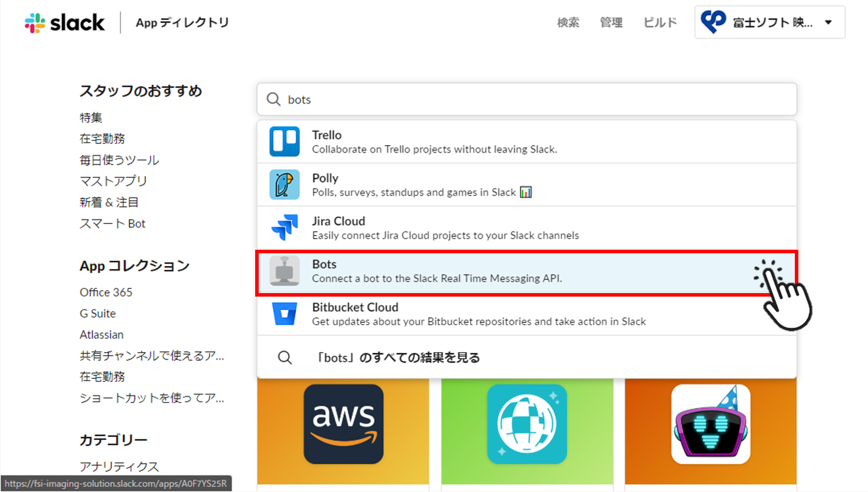Open the アナリティクス category
The width and height of the screenshot is (868, 492).
pyautogui.click(x=119, y=466)
